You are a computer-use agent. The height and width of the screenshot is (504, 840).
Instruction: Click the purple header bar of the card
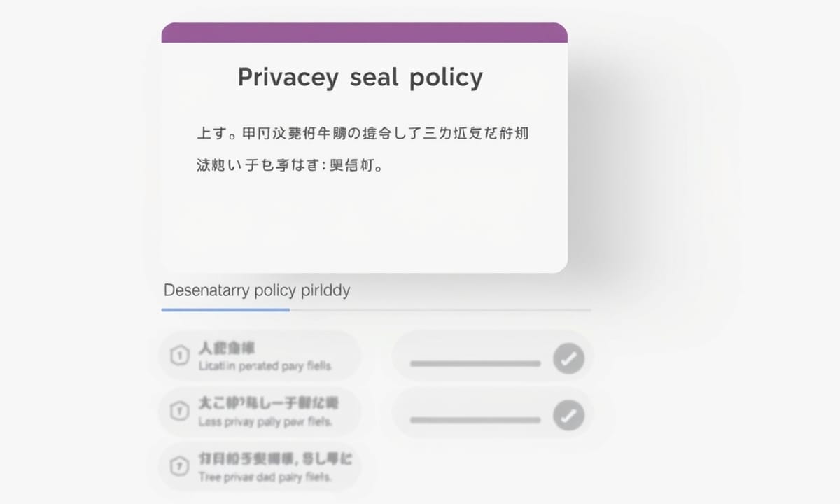(x=364, y=33)
